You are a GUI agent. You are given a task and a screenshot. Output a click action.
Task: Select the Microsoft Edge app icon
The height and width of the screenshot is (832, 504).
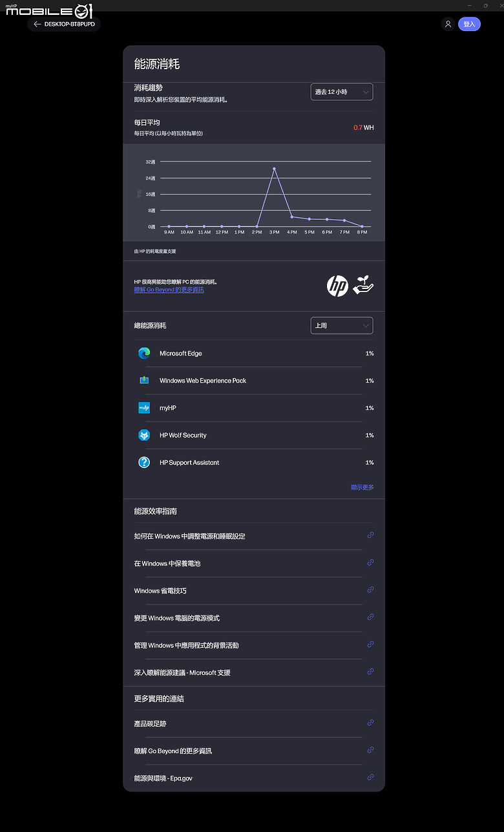point(144,353)
